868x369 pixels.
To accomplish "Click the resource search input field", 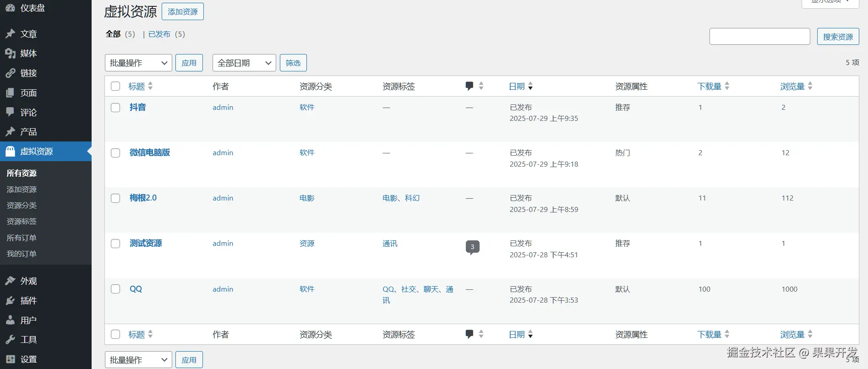I will point(759,37).
